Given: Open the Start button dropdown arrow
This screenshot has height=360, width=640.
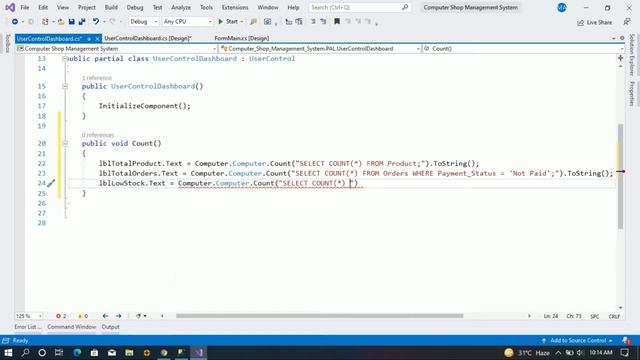Looking at the screenshot, I should 242,22.
